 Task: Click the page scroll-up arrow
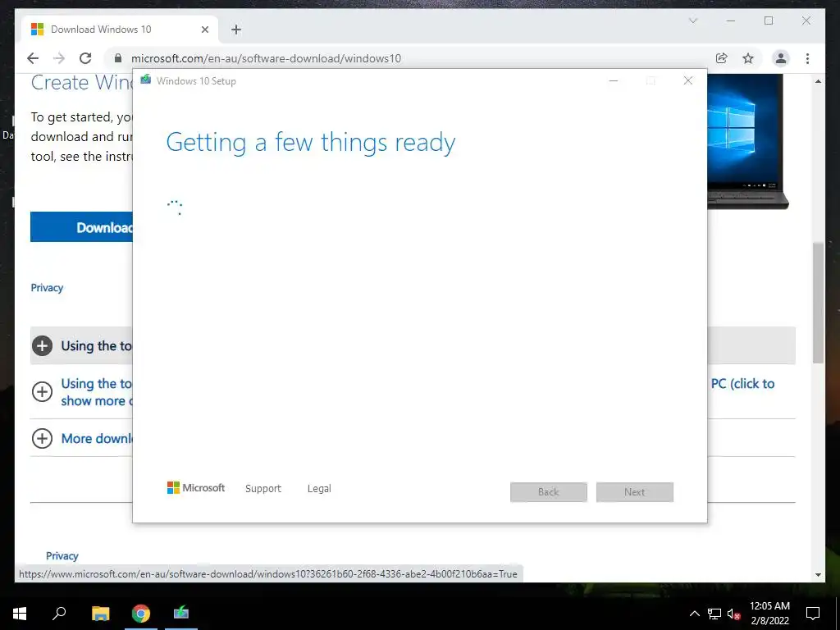pyautogui.click(x=818, y=81)
